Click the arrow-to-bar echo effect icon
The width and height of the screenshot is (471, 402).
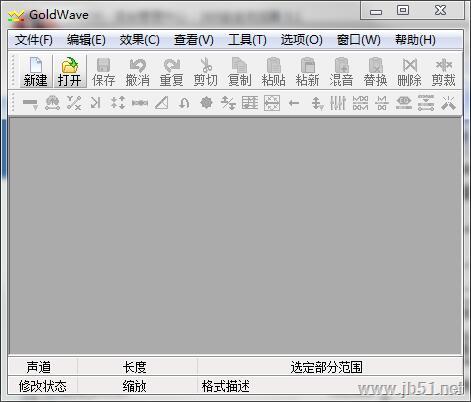96,103
